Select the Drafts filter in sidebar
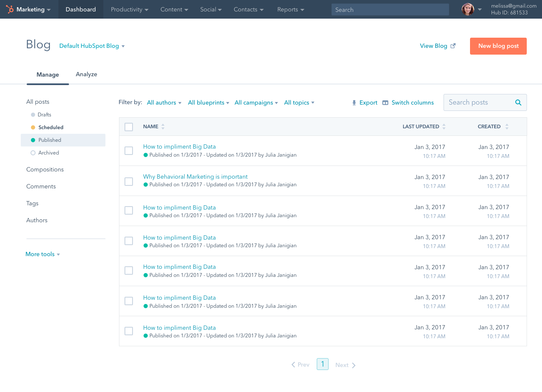 [44, 115]
